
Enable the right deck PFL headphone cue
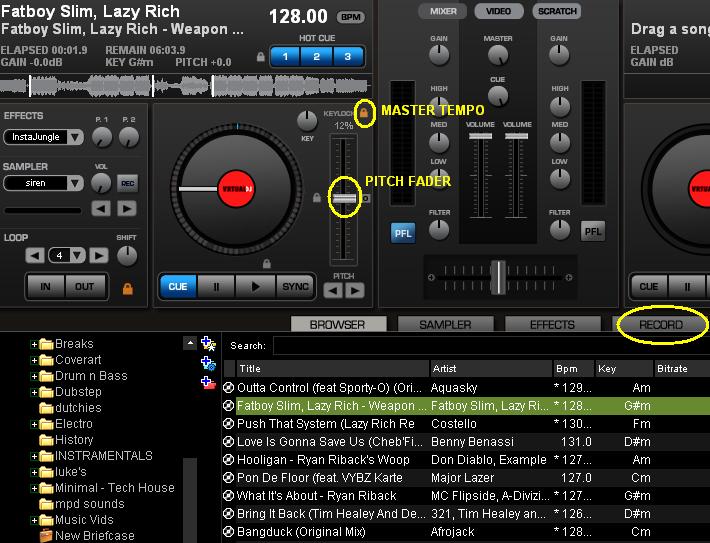(x=593, y=231)
